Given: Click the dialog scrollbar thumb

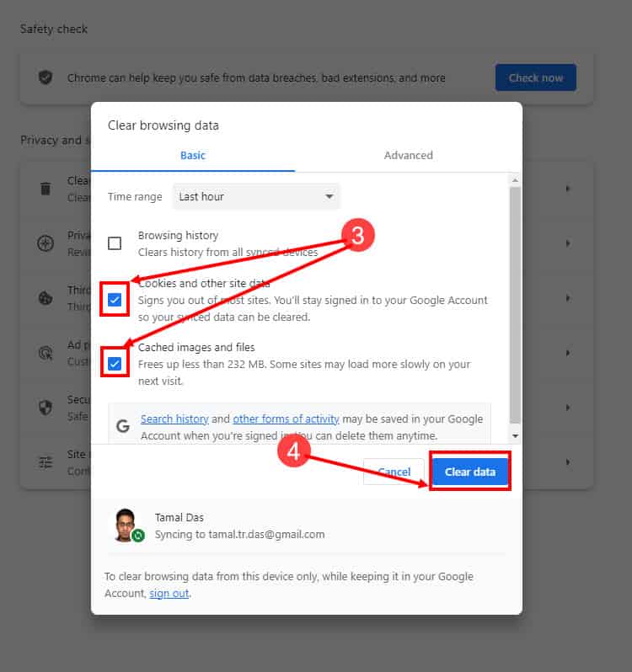Looking at the screenshot, I should pos(516,305).
